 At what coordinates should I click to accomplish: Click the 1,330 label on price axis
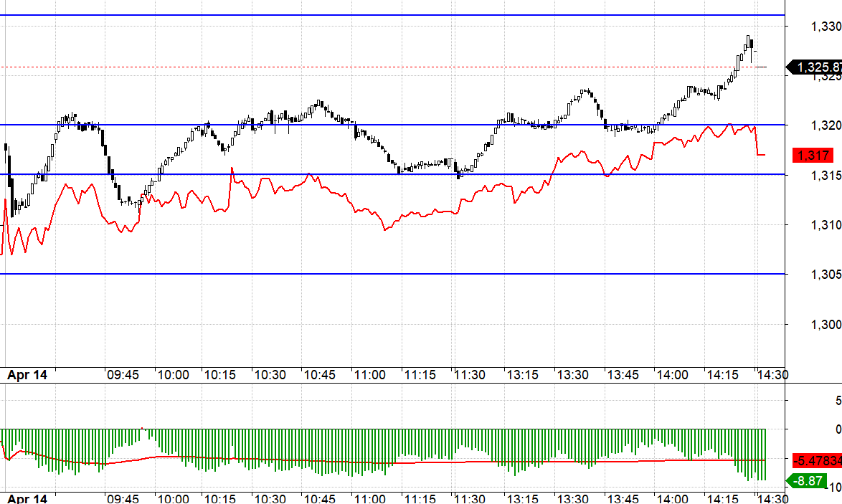pos(826,27)
